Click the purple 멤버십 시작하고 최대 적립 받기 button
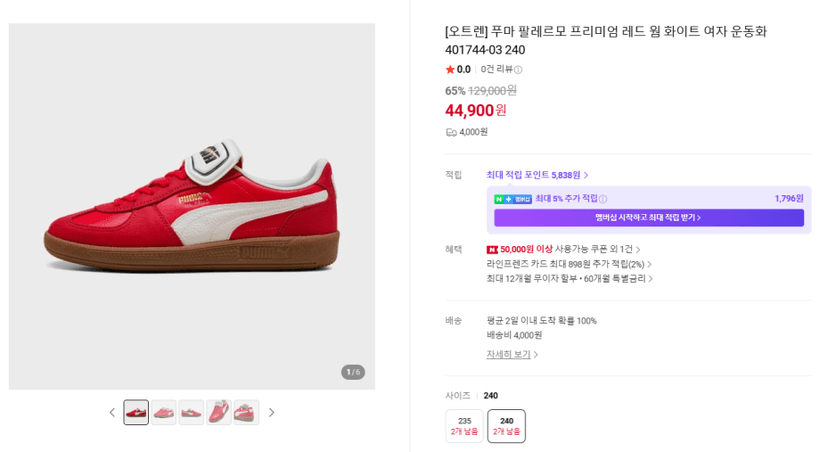This screenshot has width=828, height=452. coord(649,218)
